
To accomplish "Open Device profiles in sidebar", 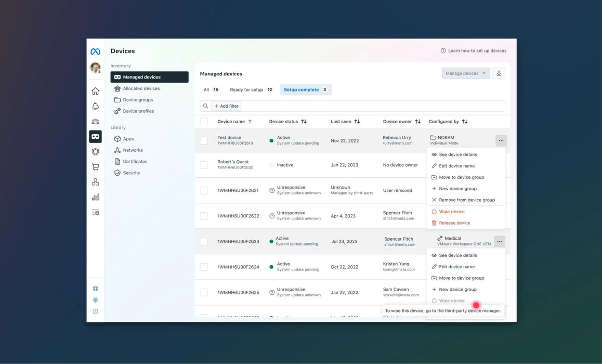I will click(138, 111).
